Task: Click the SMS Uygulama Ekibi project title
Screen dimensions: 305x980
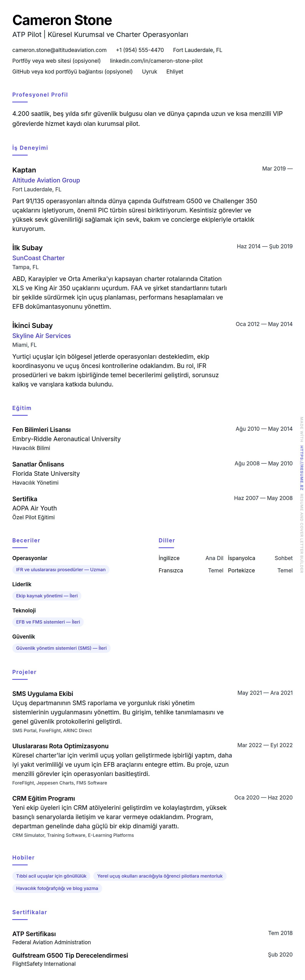Action: click(42, 694)
